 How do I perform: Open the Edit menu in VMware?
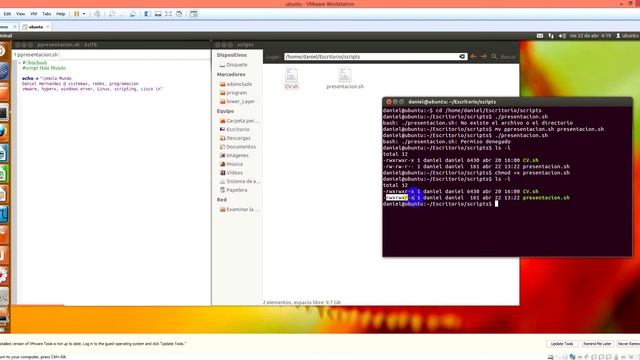(7, 13)
